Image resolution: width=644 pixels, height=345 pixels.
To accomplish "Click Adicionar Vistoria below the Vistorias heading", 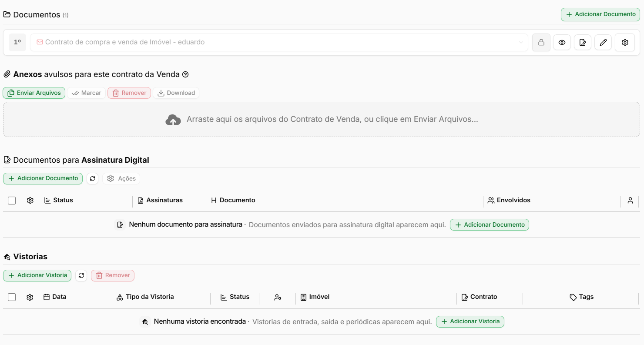I will click(37, 275).
